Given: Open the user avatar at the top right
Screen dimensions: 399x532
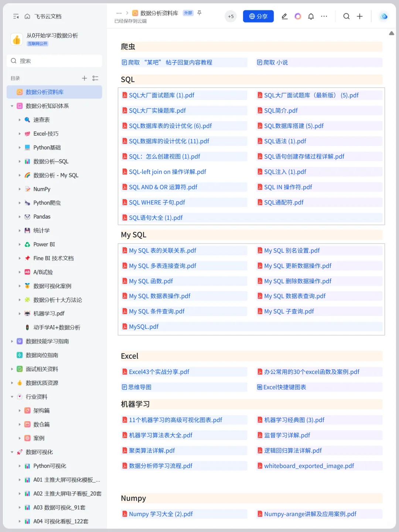Looking at the screenshot, I should point(384,16).
